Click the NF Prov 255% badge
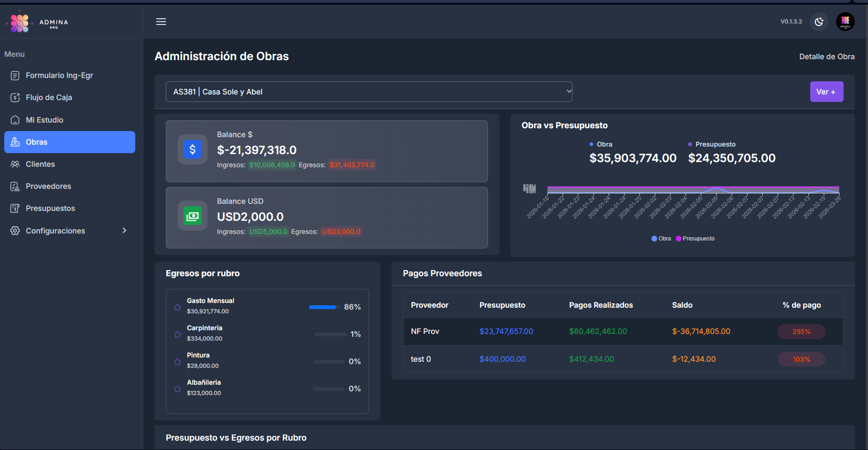The height and width of the screenshot is (450, 868). coord(801,332)
